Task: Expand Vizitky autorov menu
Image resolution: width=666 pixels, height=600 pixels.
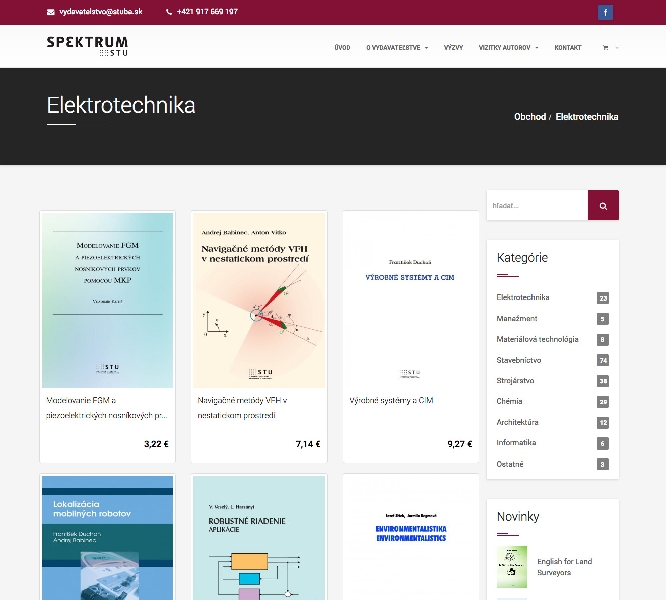Action: coord(508,48)
